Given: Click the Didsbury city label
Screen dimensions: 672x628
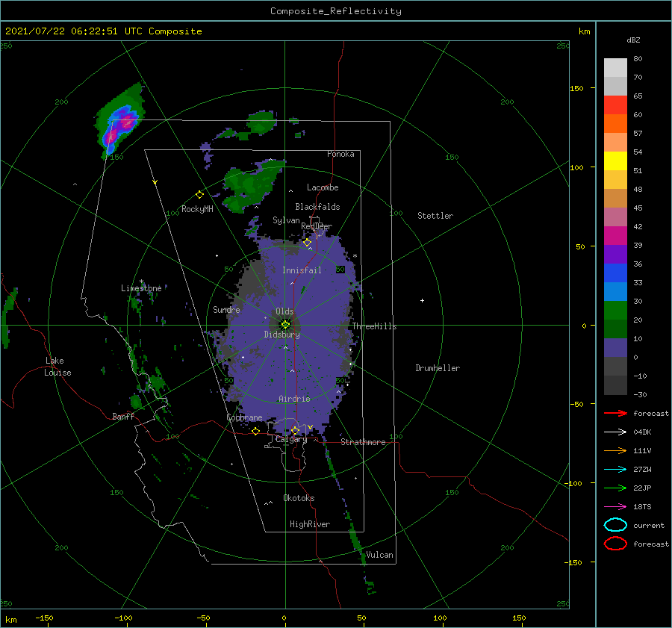Looking at the screenshot, I should tap(282, 335).
